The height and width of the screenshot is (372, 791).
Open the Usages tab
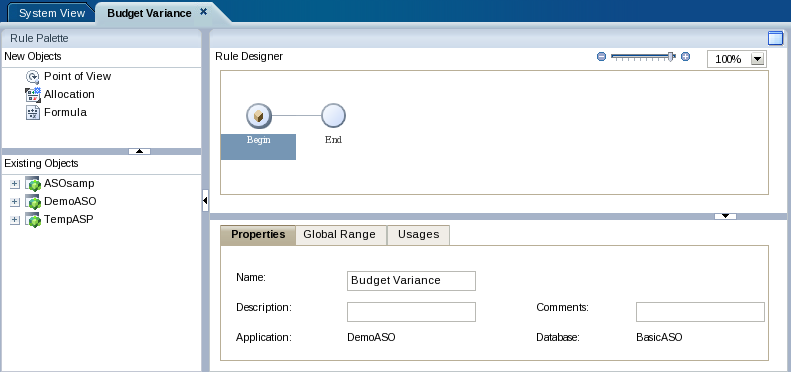coord(418,235)
